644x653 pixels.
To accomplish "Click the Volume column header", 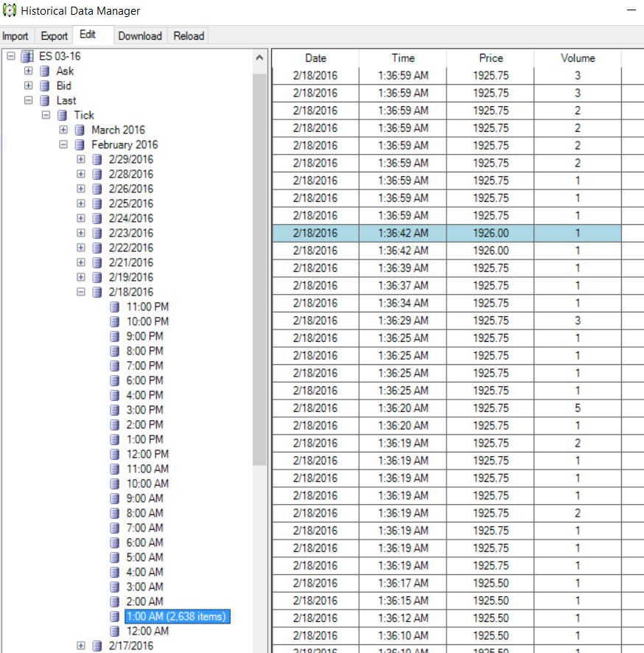I will [578, 58].
